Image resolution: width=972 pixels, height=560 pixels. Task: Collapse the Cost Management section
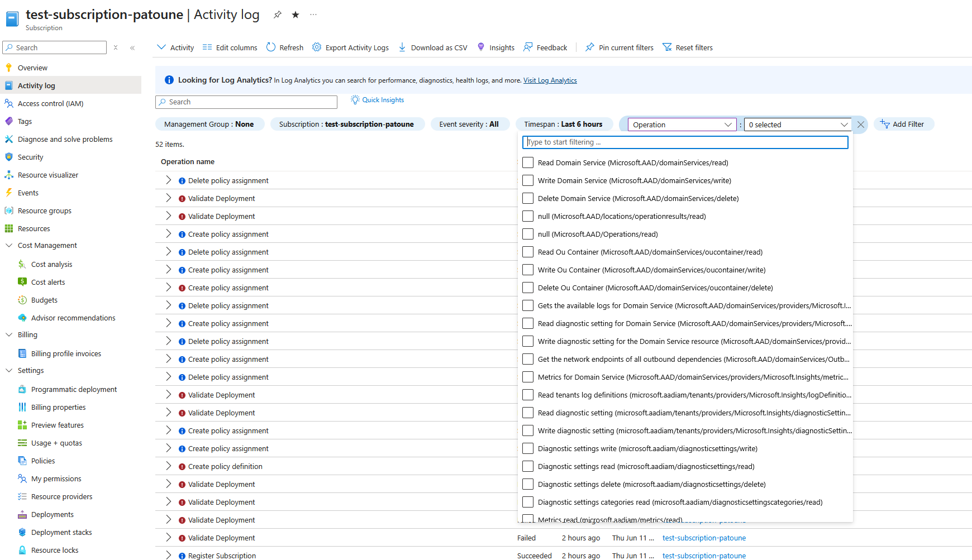coord(9,245)
